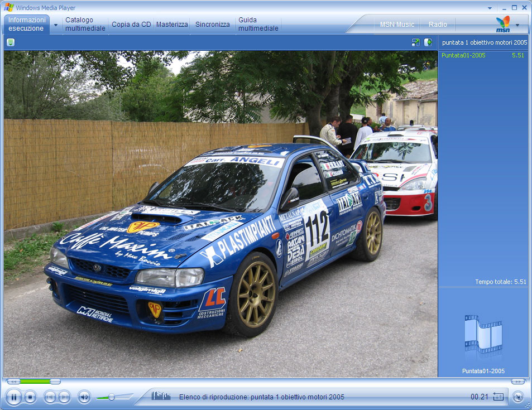Switch to compact mode with the corner arrow button
Image resolution: width=532 pixels, height=410 pixels.
coord(517,397)
